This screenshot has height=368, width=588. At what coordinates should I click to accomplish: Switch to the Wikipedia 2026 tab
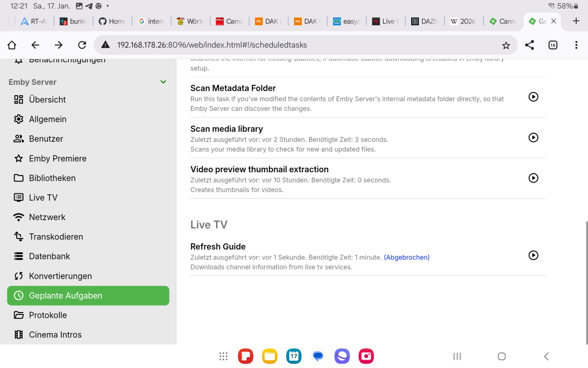[463, 22]
